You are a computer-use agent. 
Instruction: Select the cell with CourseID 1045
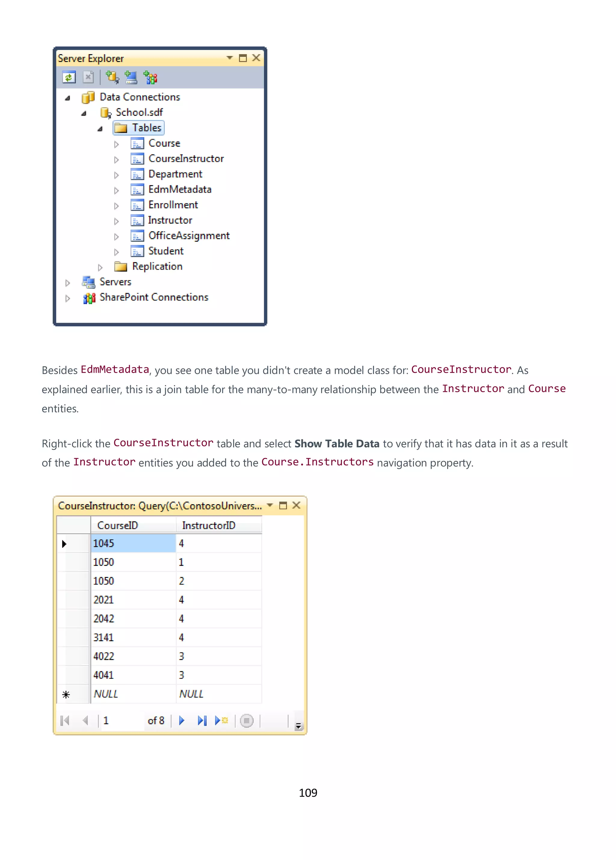(133, 543)
